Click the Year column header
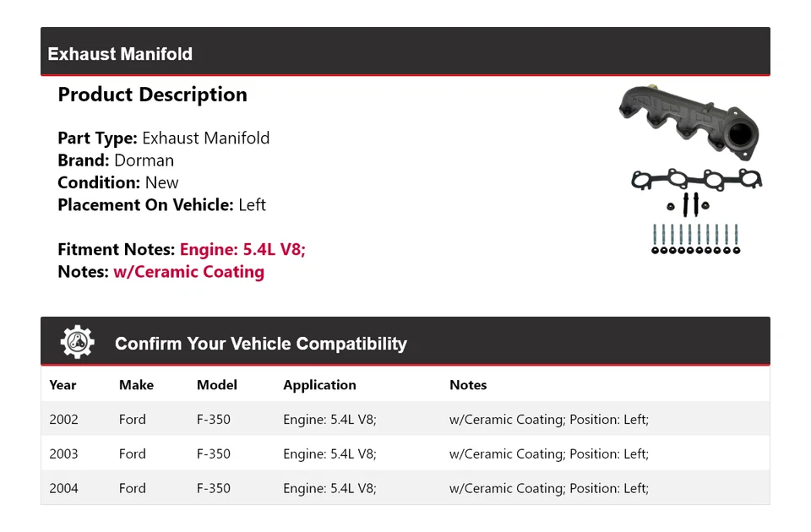The image size is (811, 532). coord(63,385)
